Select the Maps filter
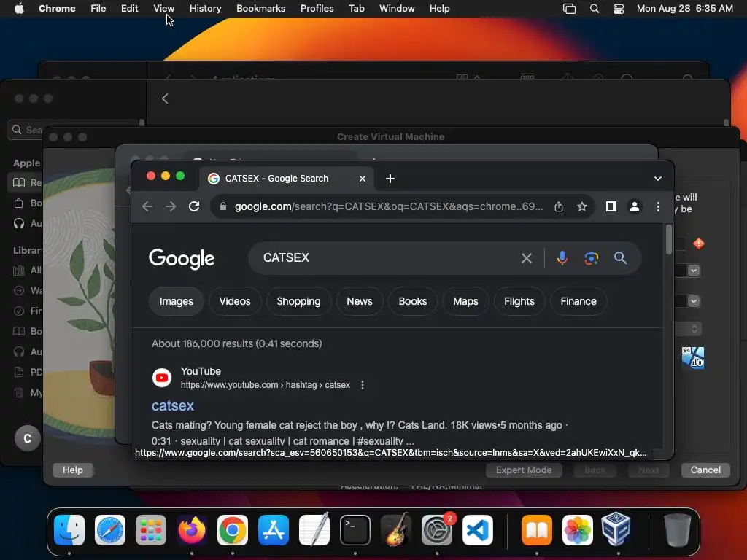 [465, 301]
